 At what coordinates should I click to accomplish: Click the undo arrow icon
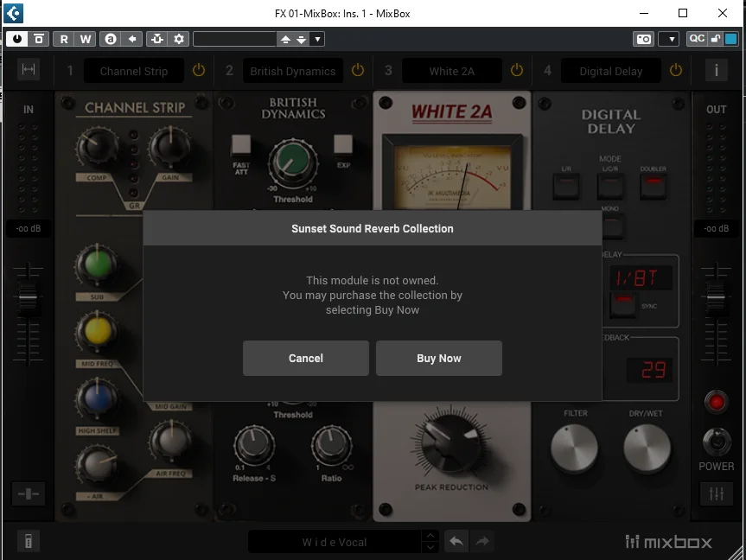456,542
